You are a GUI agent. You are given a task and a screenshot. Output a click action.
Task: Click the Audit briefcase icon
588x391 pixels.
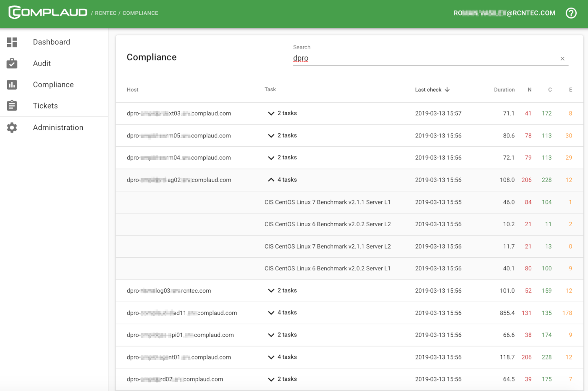[x=12, y=63]
